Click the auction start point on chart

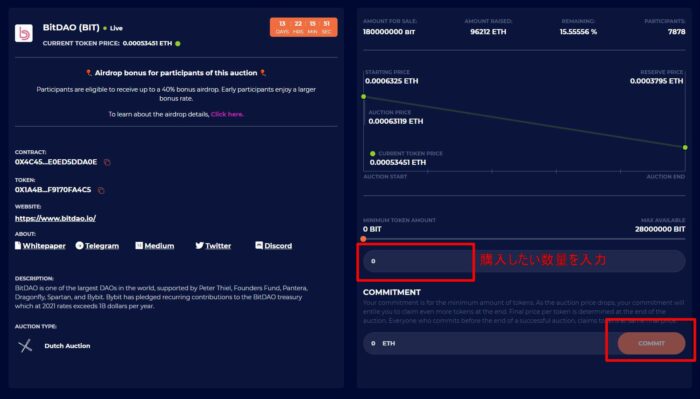click(364, 97)
